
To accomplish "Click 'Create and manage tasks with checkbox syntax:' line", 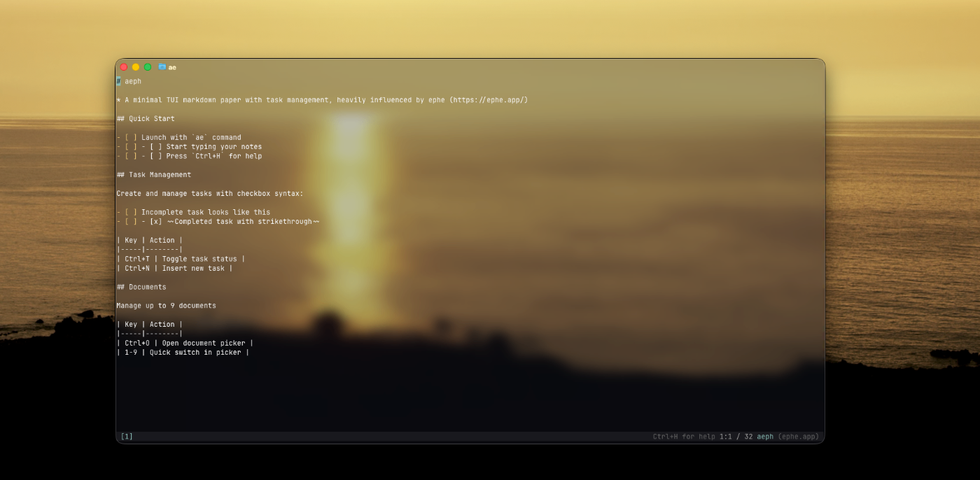I will coord(210,194).
